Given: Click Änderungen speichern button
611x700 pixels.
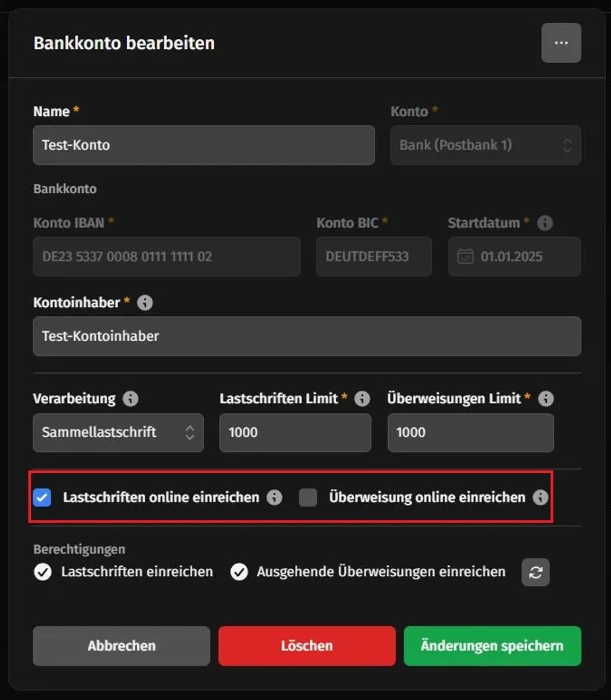Looking at the screenshot, I should click(x=493, y=646).
